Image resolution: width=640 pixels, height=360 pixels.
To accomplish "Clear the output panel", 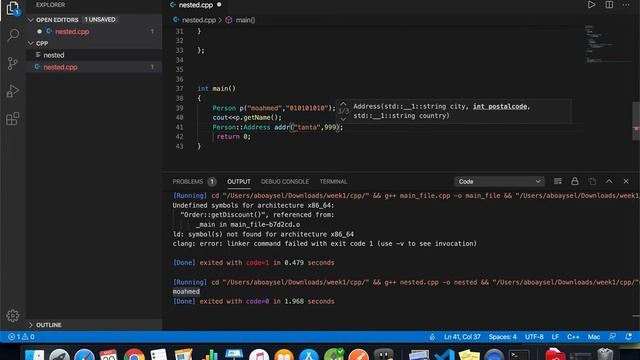I will click(x=558, y=181).
